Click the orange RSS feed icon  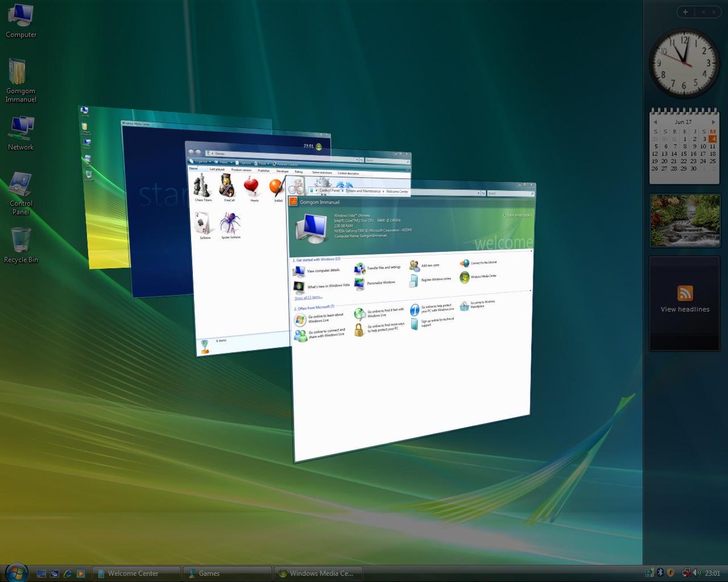(x=685, y=293)
